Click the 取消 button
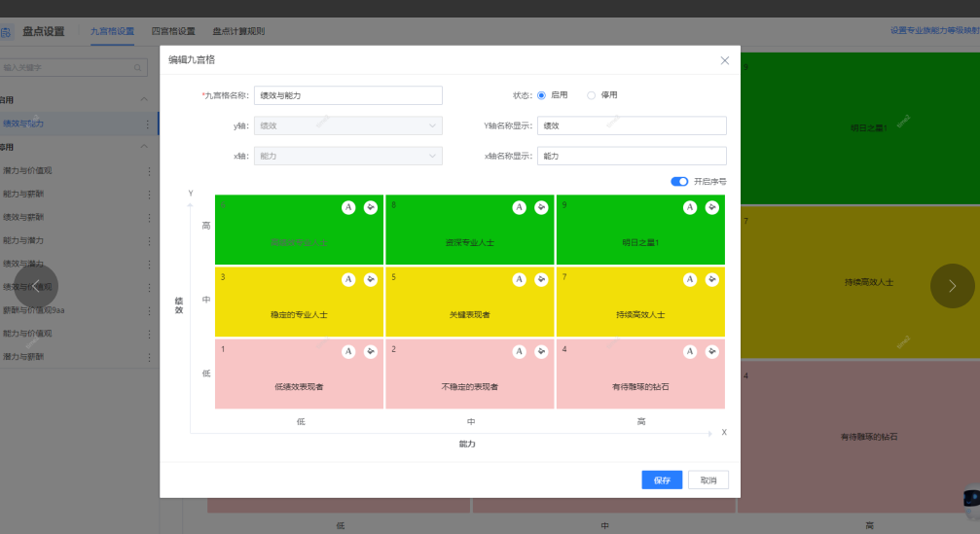The image size is (980, 534). pyautogui.click(x=708, y=481)
